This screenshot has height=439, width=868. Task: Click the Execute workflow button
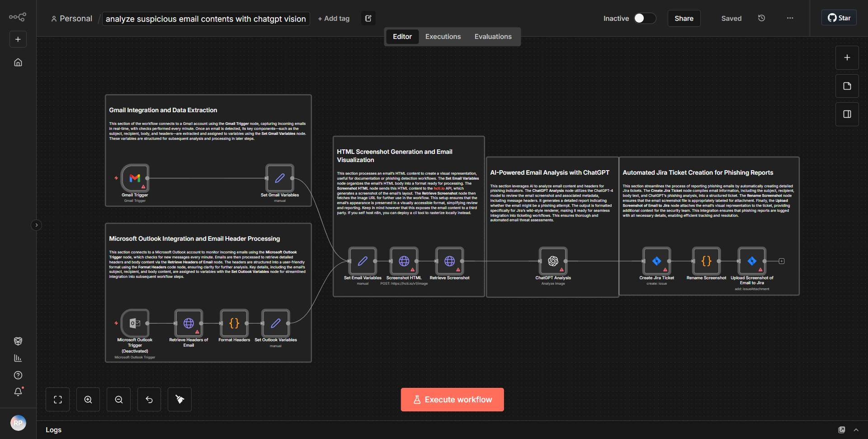tap(452, 399)
